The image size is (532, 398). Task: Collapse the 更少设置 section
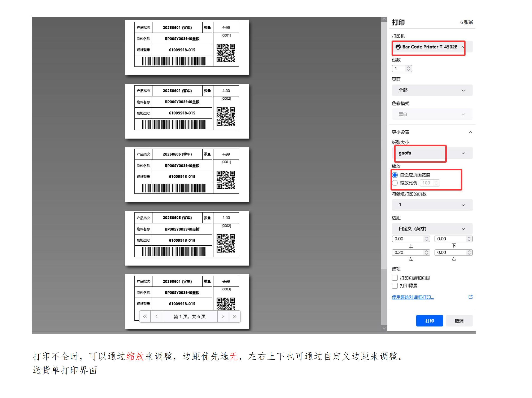(x=432, y=132)
